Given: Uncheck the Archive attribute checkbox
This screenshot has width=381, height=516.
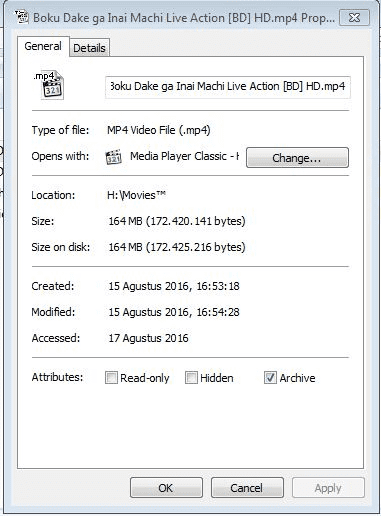Looking at the screenshot, I should [x=270, y=378].
